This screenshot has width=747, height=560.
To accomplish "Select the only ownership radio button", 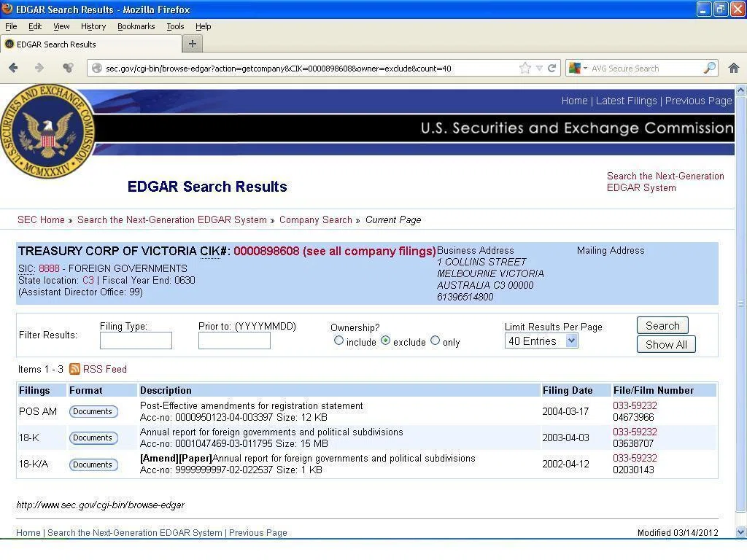I will click(435, 341).
